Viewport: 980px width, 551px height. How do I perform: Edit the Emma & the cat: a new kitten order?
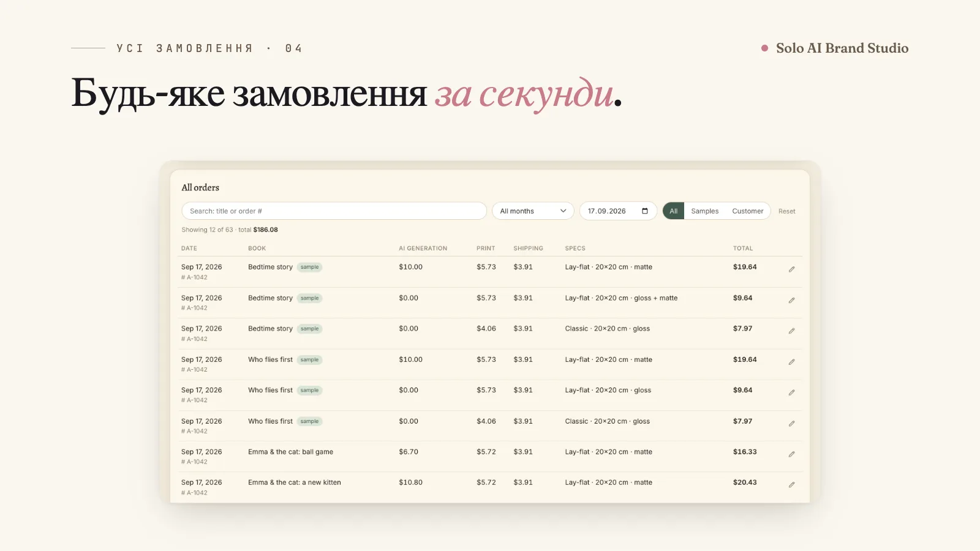(791, 485)
